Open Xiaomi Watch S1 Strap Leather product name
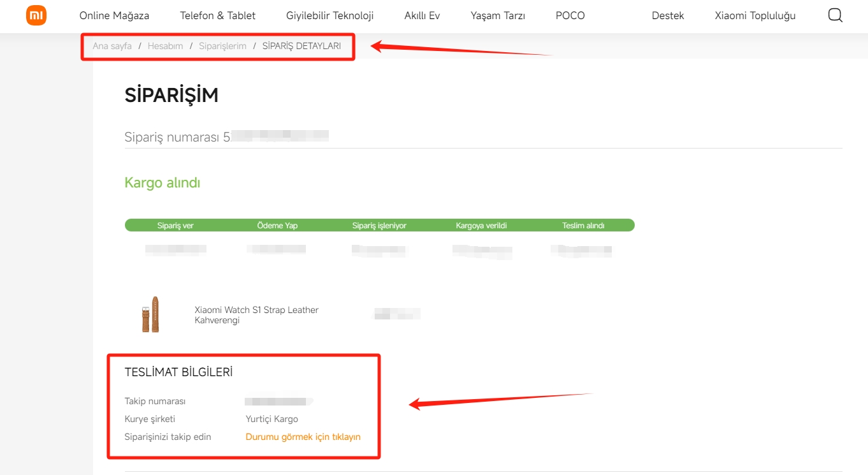Screen dimensions: 868x475 click(x=256, y=310)
